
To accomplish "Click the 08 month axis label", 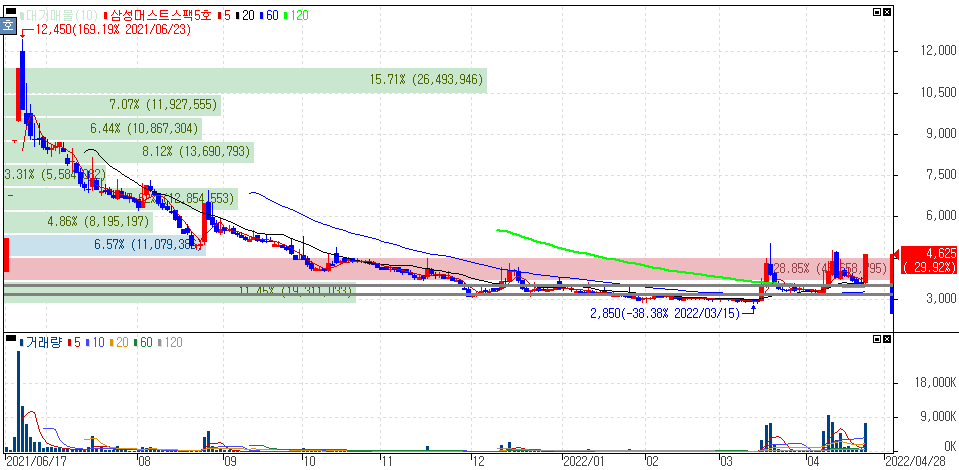I will click(x=144, y=460).
